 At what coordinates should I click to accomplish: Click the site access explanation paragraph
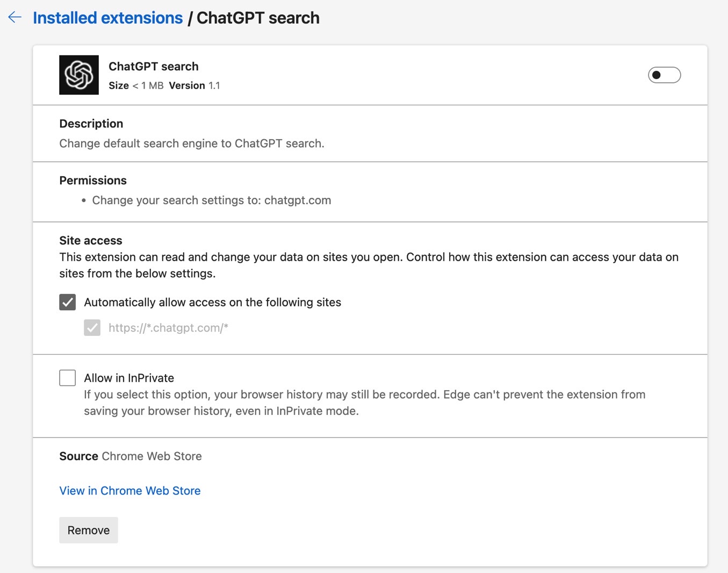(x=369, y=265)
